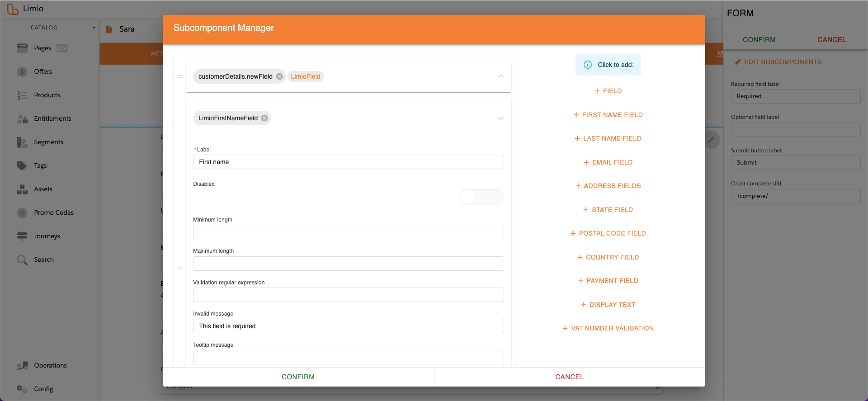Add a Display Text subcomponent
Screen dimensions: 868x401
(608, 305)
